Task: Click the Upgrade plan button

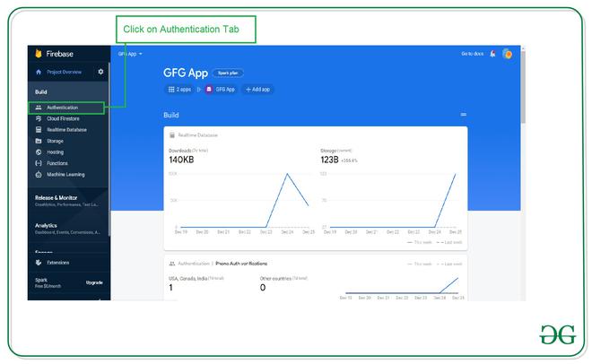Action: pyautogui.click(x=94, y=282)
